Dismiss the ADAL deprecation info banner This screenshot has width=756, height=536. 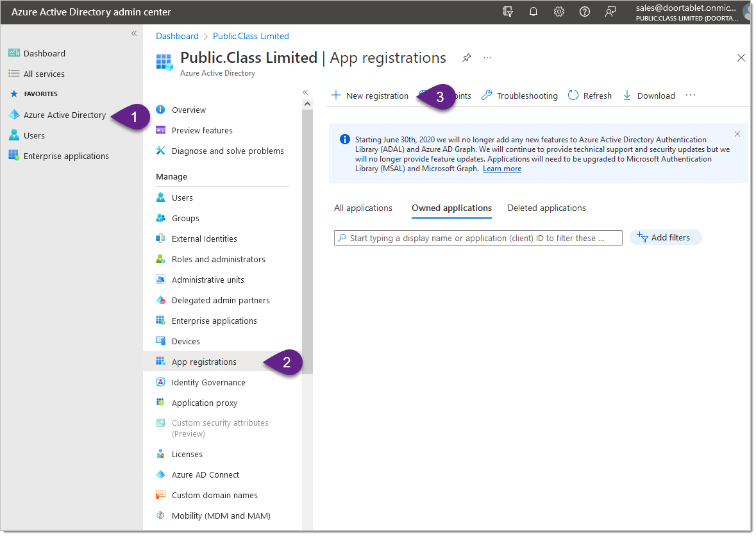click(x=737, y=134)
